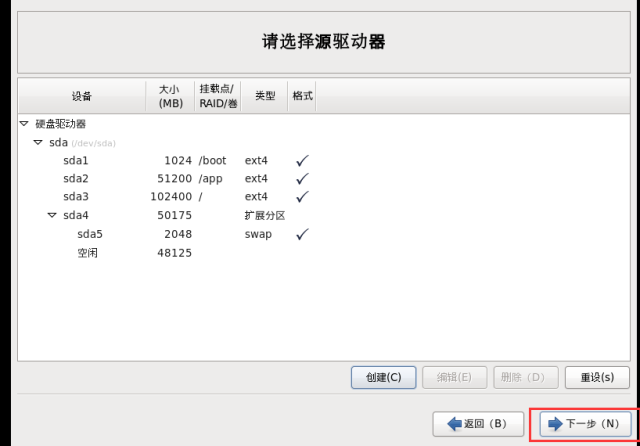Click the 48125 free size value
640x446 pixels.
[175, 253]
